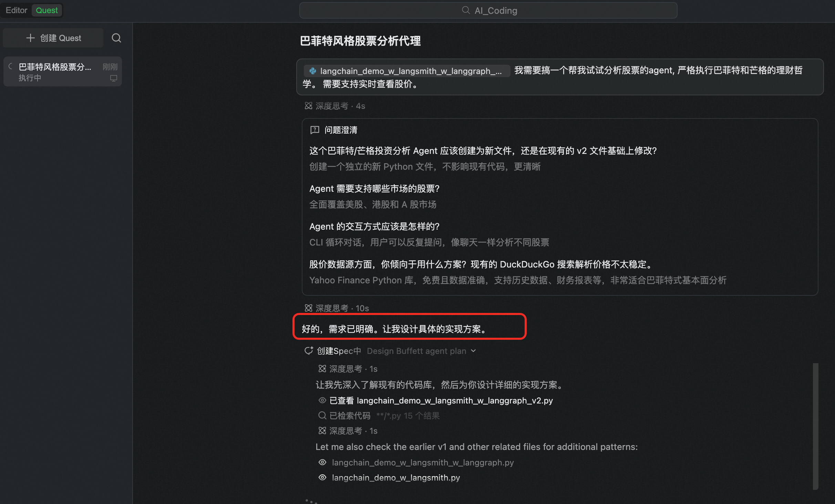Click the 问题澄清 clarification icon
Screen dimensions: 835x504
315,130
